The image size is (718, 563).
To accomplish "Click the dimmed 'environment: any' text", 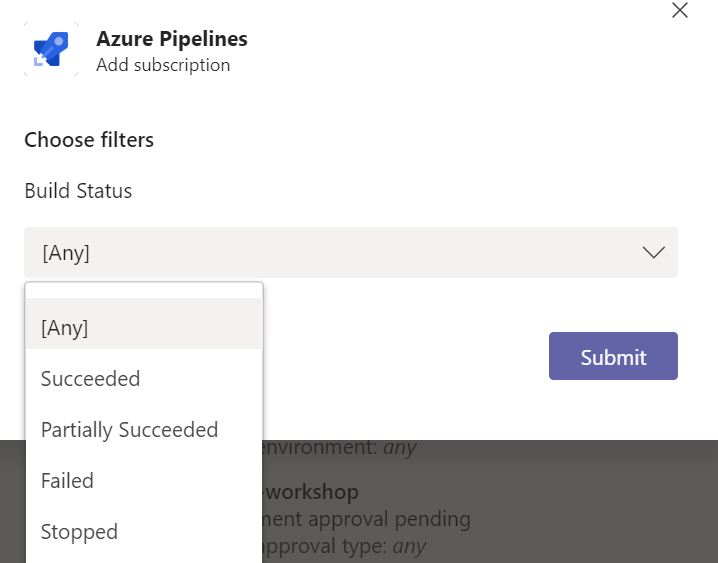I will click(340, 447).
